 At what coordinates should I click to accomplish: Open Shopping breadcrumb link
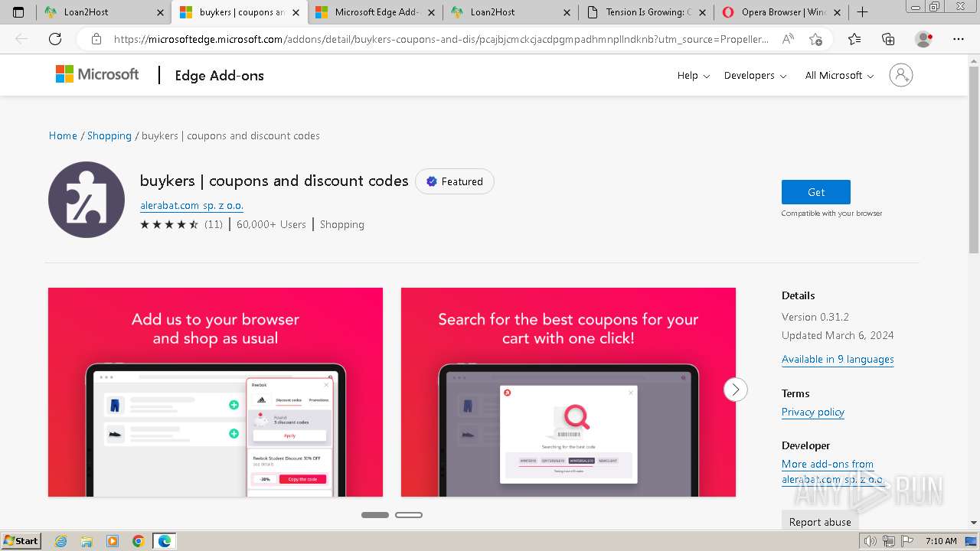pos(109,135)
